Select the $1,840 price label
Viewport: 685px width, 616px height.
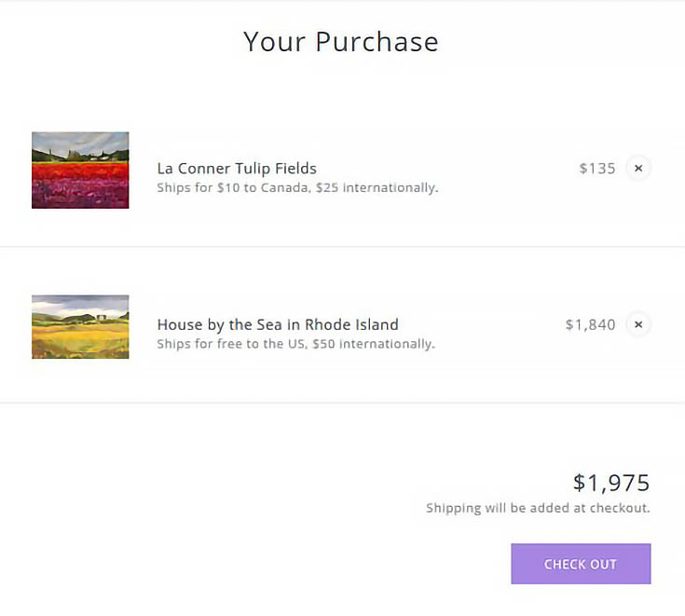pyautogui.click(x=590, y=324)
